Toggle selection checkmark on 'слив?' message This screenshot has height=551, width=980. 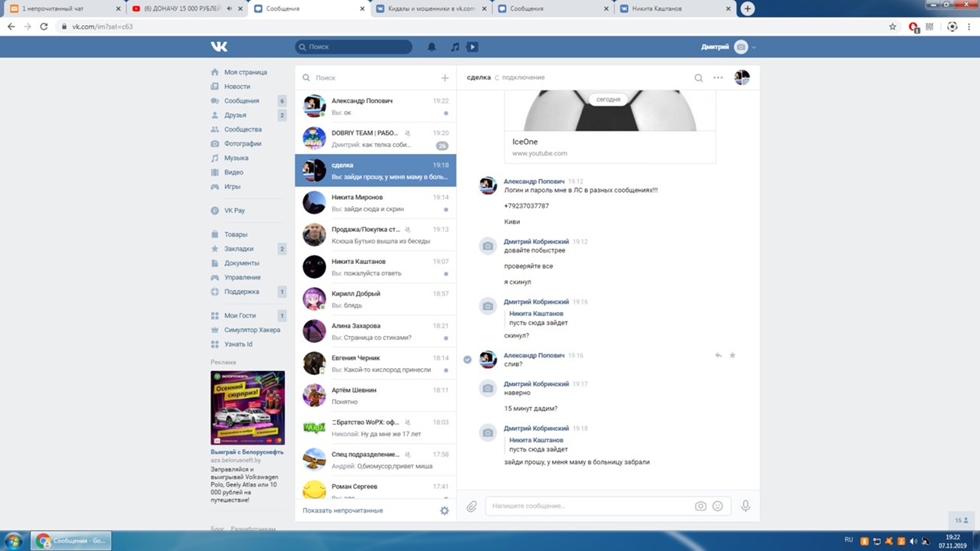pos(468,359)
